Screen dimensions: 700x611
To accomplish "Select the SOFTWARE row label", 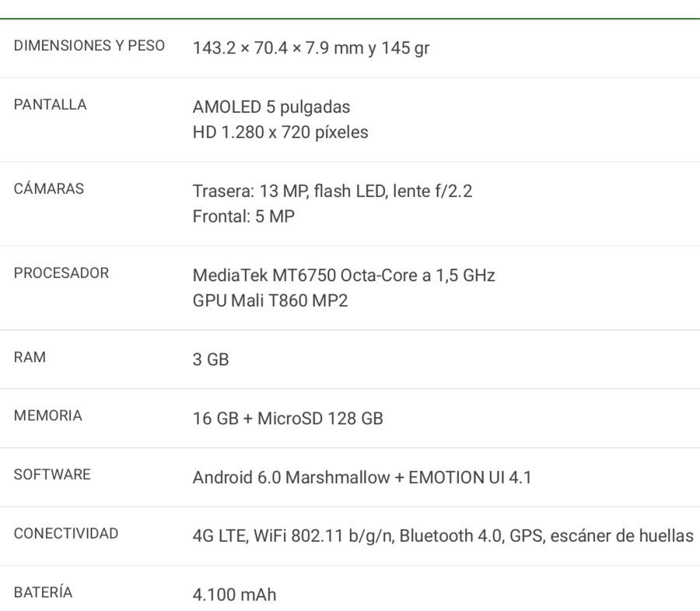I will coord(52,474).
